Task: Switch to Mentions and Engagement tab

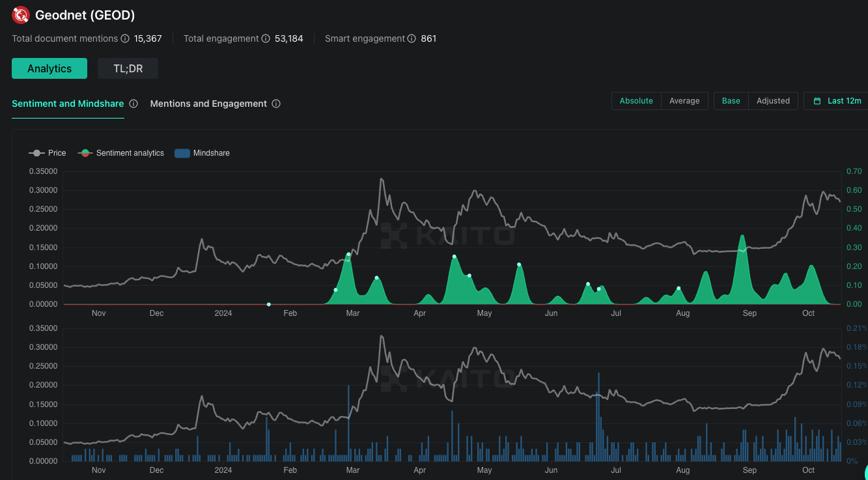Action: (x=208, y=104)
